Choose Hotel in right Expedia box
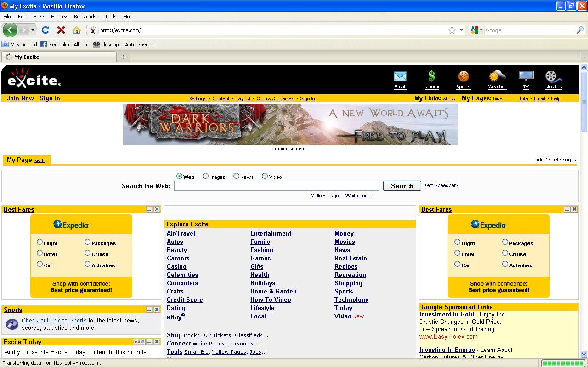The image size is (588, 368). [x=457, y=253]
